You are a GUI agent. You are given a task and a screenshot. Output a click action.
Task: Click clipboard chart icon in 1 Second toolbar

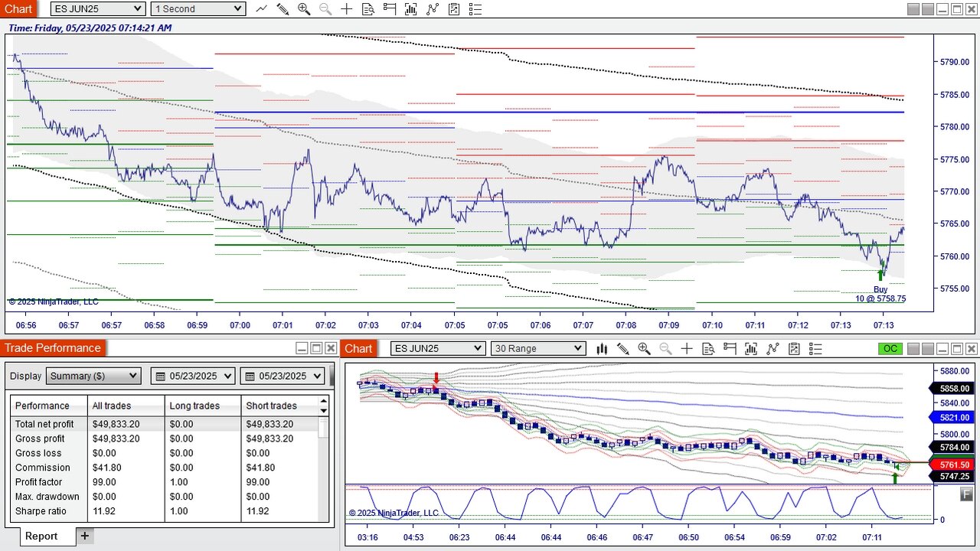454,9
